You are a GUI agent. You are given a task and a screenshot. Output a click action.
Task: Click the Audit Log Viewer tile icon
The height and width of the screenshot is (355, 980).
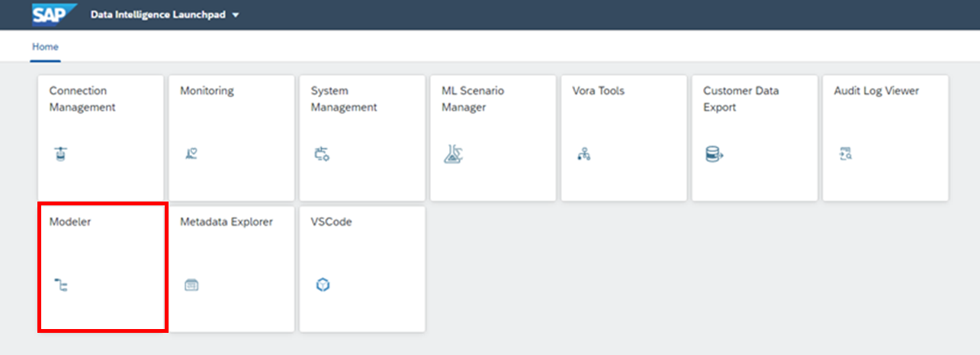click(x=845, y=155)
